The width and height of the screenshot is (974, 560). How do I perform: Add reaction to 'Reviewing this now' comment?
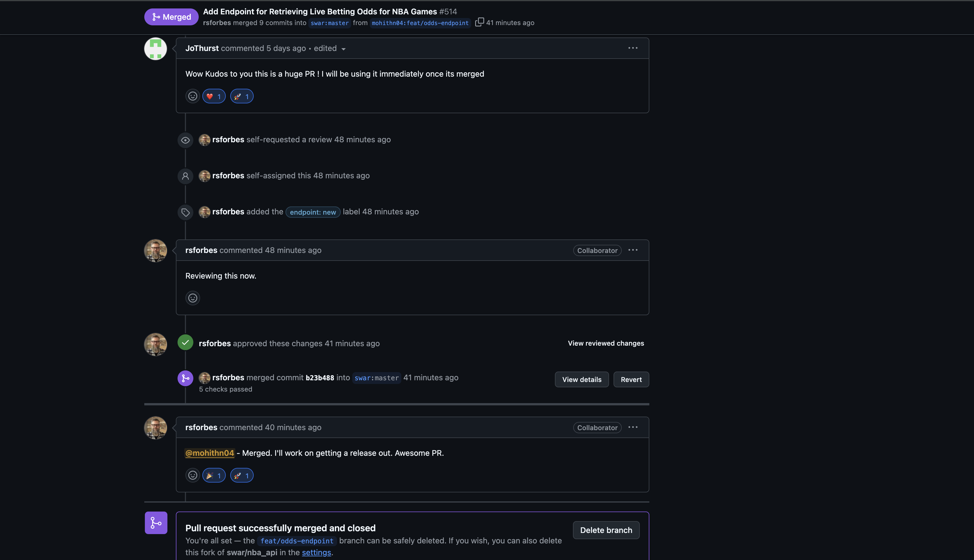[192, 298]
